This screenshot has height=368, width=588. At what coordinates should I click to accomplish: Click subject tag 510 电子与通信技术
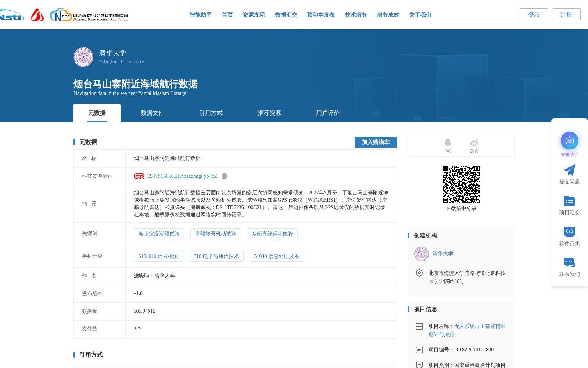216,256
